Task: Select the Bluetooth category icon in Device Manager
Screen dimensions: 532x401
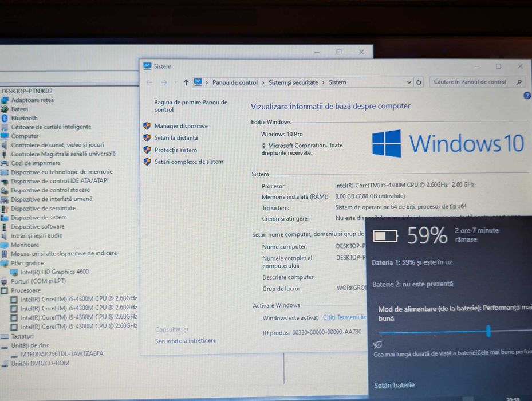Action: [5, 118]
